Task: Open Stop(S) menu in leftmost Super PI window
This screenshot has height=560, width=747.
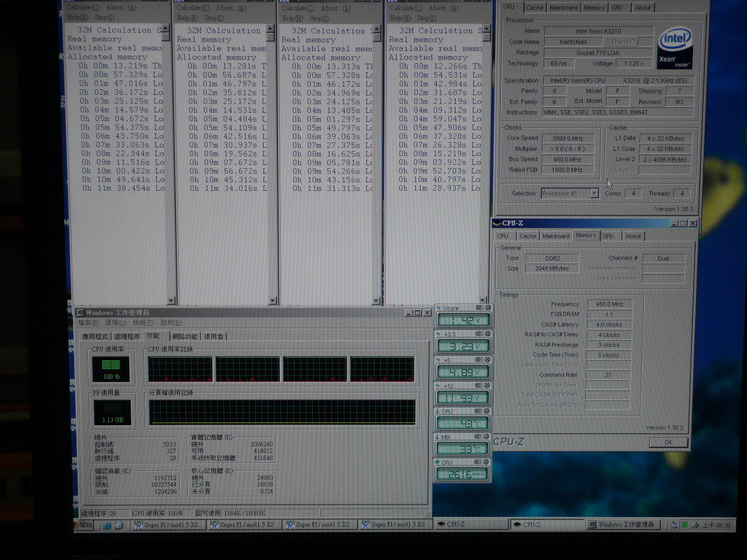Action: (x=104, y=17)
